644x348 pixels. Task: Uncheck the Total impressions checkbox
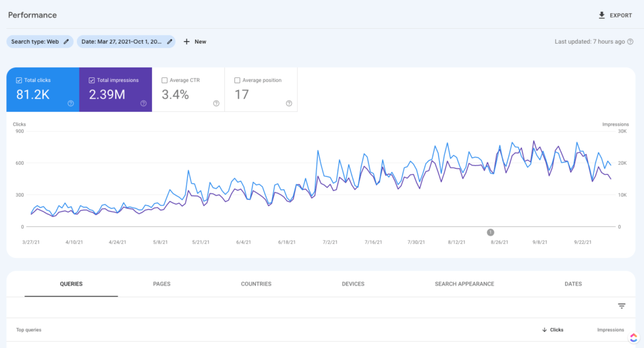point(91,81)
